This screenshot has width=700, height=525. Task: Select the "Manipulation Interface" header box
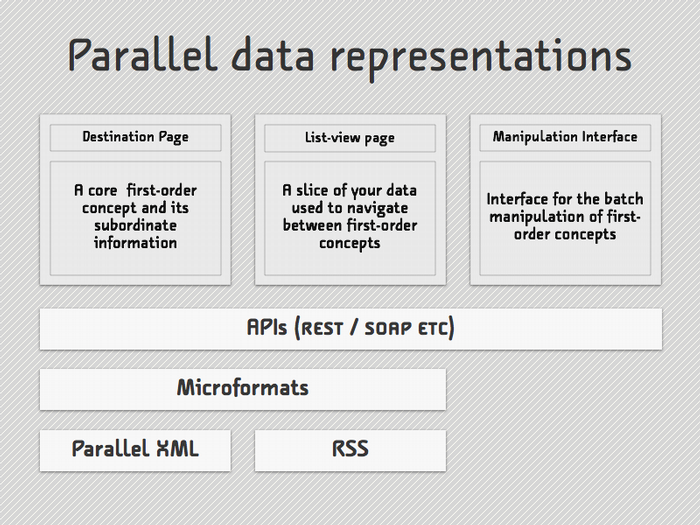(564, 138)
